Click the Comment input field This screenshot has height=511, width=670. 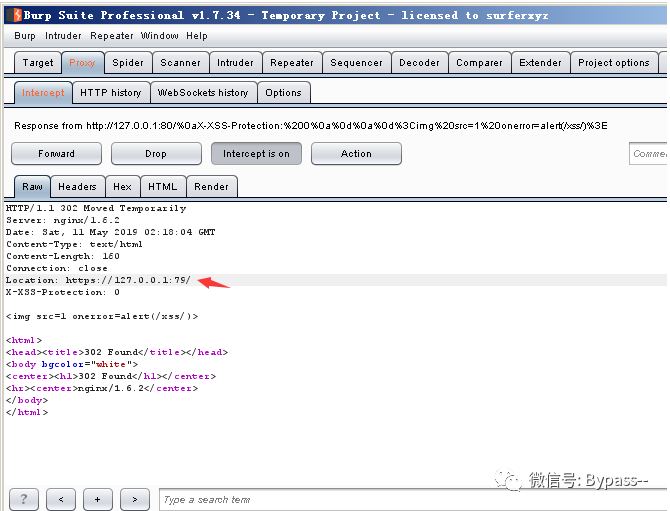pyautogui.click(x=648, y=154)
